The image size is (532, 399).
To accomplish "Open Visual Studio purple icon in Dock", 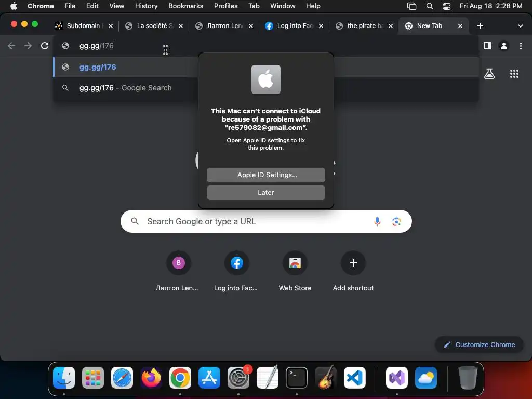I will 396,378.
